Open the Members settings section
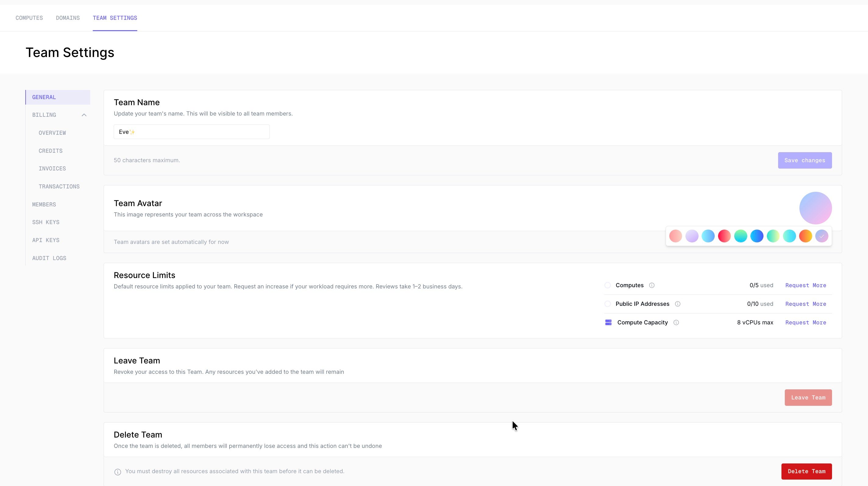 44,205
